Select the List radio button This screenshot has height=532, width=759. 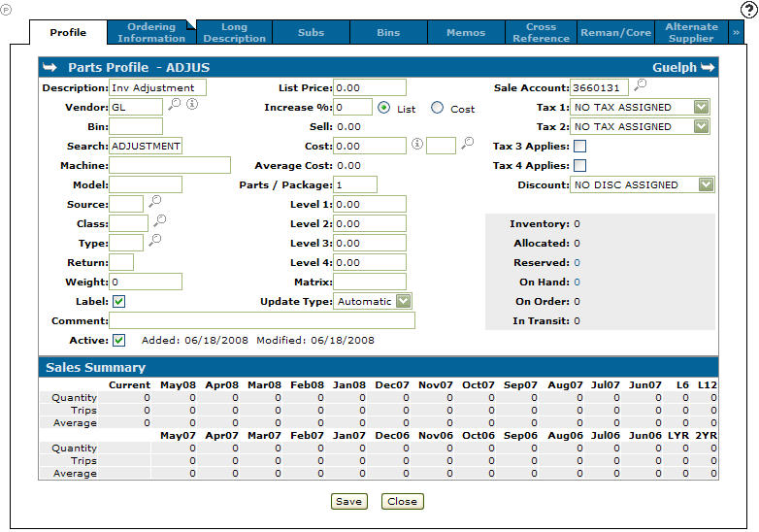point(385,108)
